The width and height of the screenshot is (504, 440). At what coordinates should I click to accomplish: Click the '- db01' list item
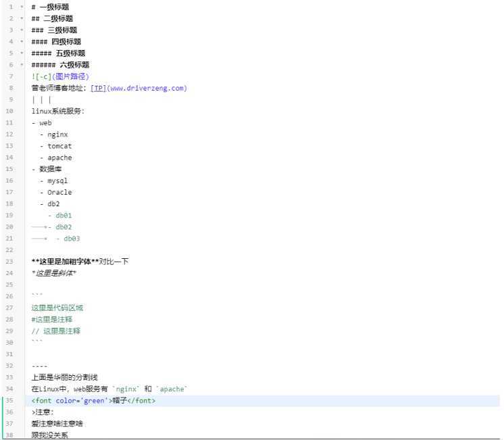59,216
